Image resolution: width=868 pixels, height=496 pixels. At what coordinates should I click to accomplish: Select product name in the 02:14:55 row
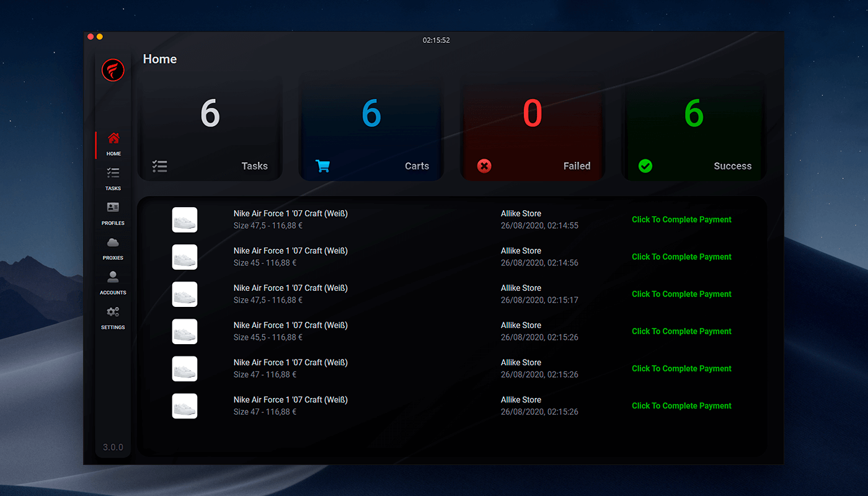[x=290, y=213]
